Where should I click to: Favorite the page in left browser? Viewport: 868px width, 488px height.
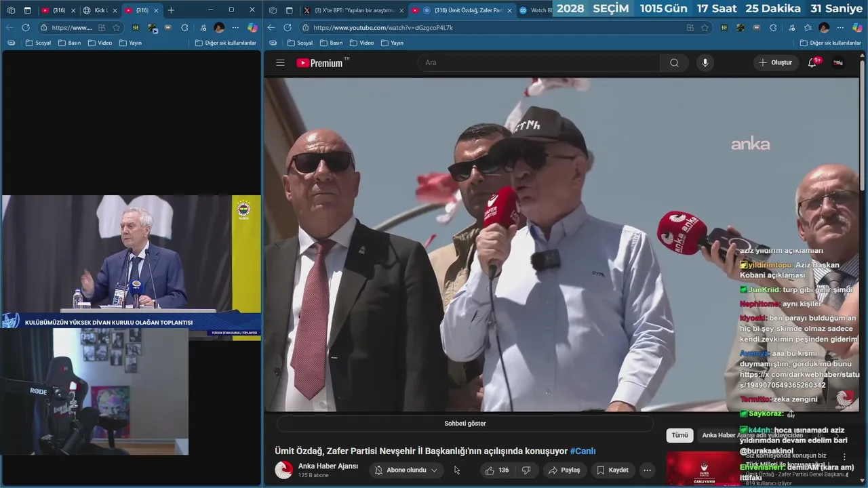point(116,28)
